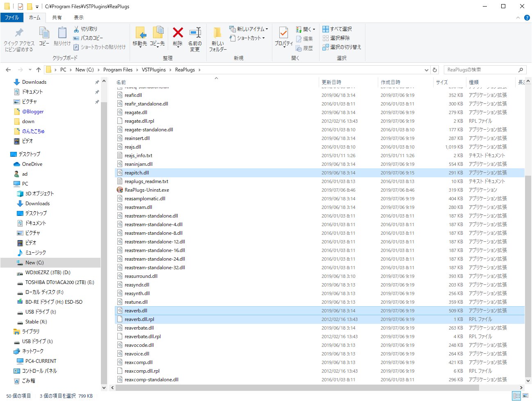Open 新しいアイテム dropdown
The width and height of the screenshot is (532, 401).
coord(249,29)
